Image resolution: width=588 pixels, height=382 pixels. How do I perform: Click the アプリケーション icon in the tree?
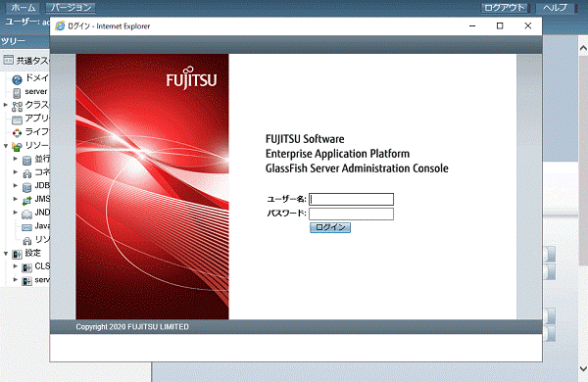click(x=18, y=119)
